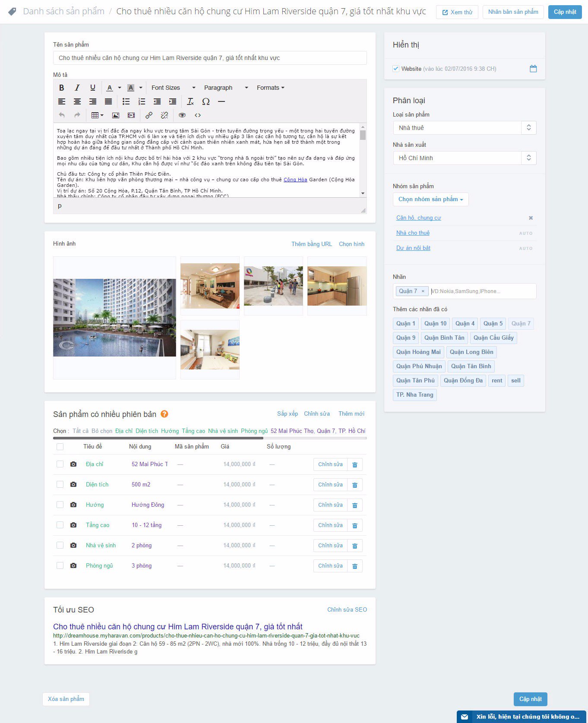
Task: Open Loại sản phẩm select box
Action: (465, 128)
